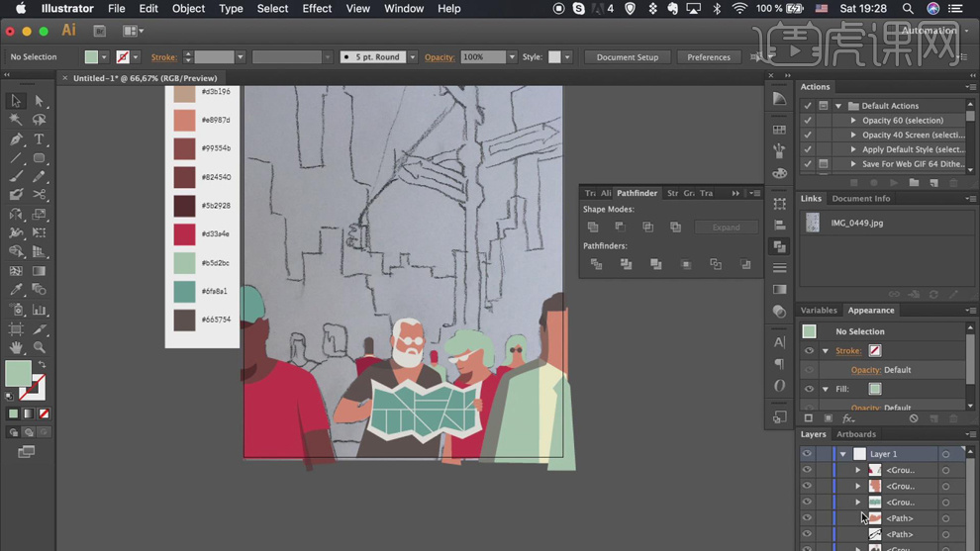The image size is (980, 551).
Task: Hide Layer 1 with eye icon
Action: (x=807, y=454)
